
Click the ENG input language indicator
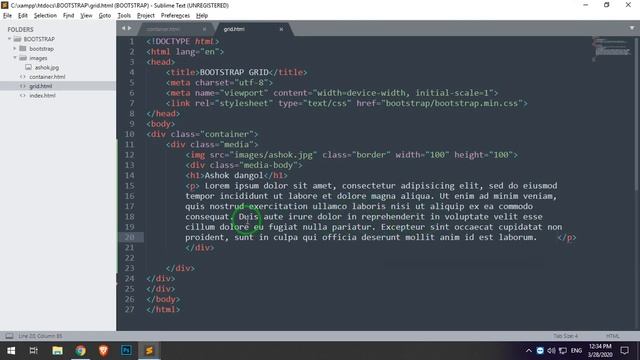(x=576, y=351)
